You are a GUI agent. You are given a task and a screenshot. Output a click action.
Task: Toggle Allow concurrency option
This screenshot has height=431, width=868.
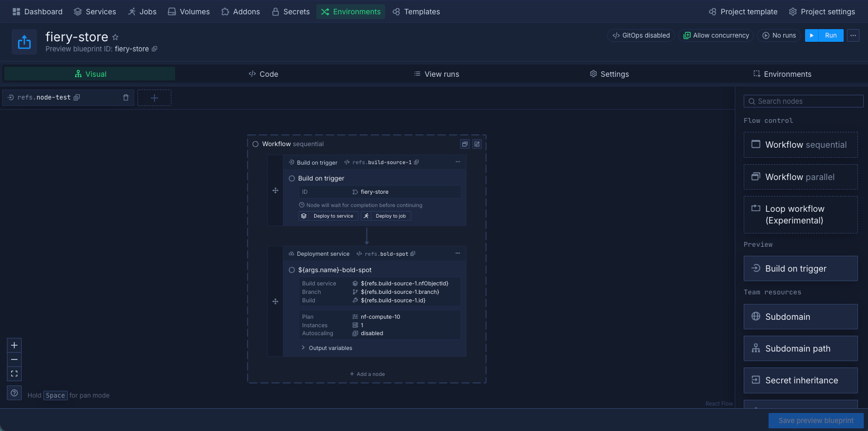point(716,35)
